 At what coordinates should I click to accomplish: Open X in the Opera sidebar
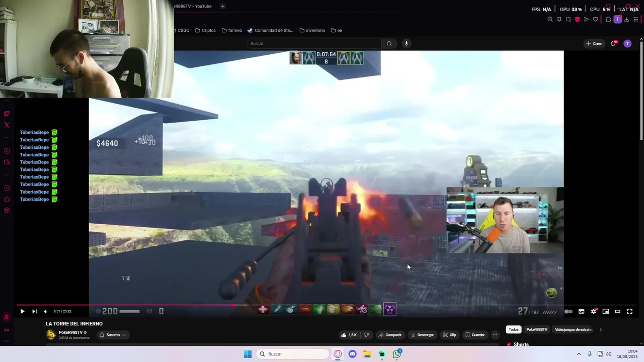coord(7,125)
